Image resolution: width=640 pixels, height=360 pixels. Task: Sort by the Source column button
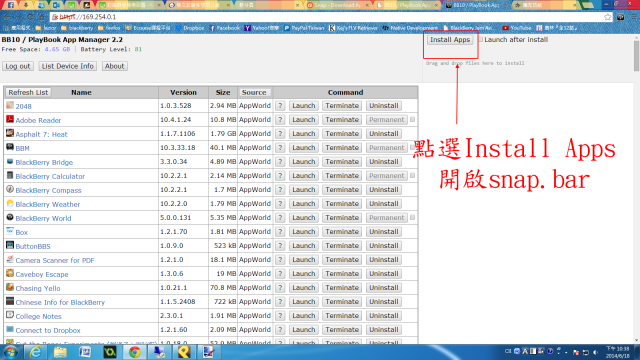254,92
